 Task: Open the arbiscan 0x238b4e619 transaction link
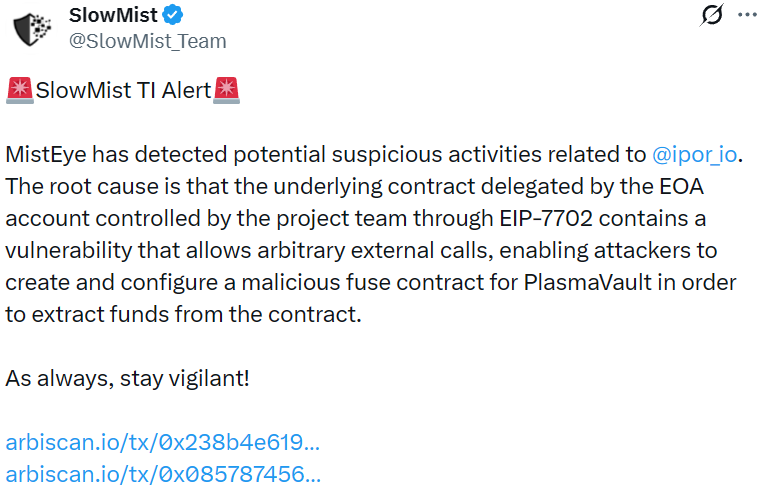163,443
